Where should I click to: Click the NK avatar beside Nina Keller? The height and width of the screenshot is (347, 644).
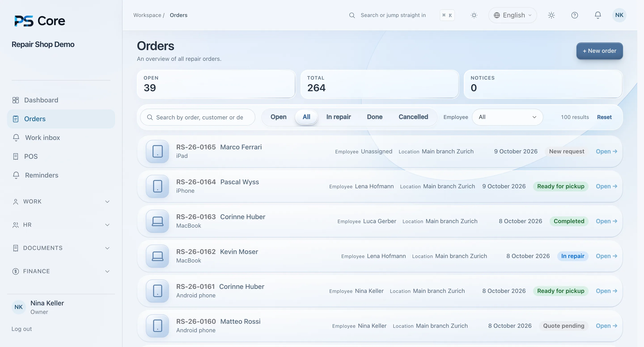[x=19, y=307]
